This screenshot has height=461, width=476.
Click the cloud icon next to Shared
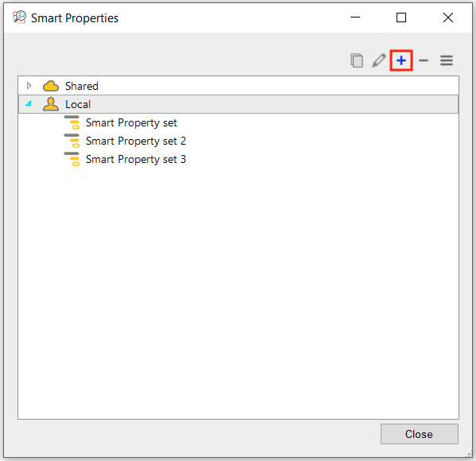51,86
